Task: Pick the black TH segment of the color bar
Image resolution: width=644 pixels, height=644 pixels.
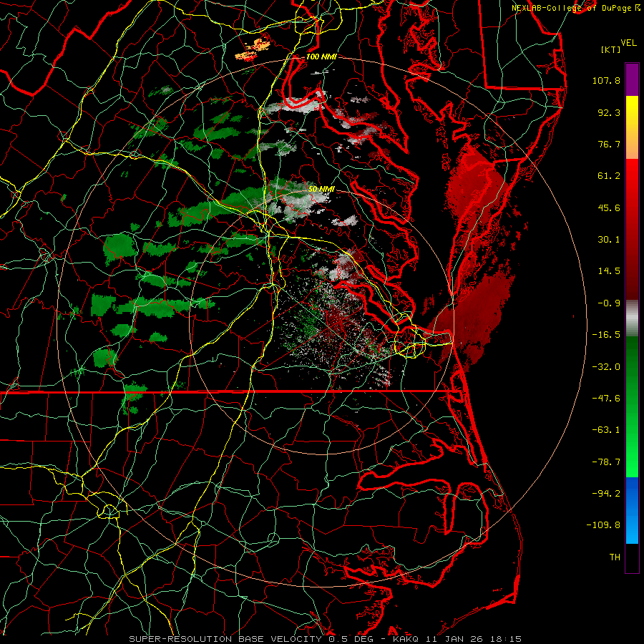Action: 632,558
